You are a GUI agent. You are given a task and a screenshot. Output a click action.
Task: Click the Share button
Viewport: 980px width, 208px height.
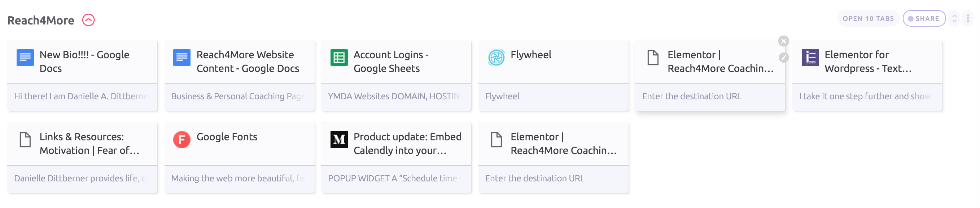coord(924,19)
